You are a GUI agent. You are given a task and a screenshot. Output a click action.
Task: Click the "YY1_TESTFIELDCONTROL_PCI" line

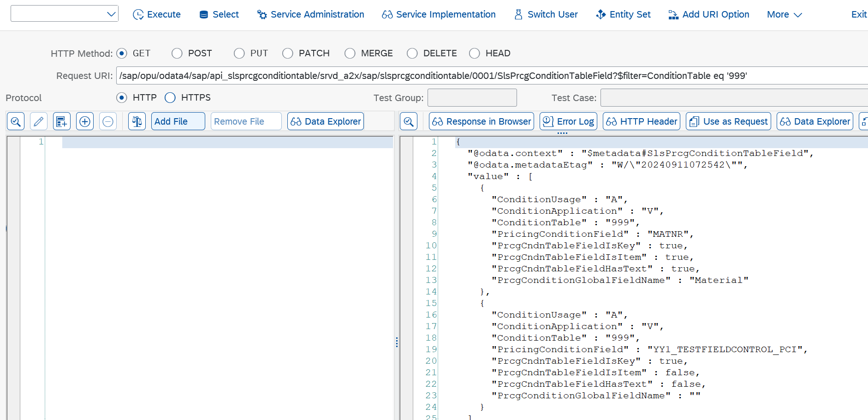(x=649, y=349)
